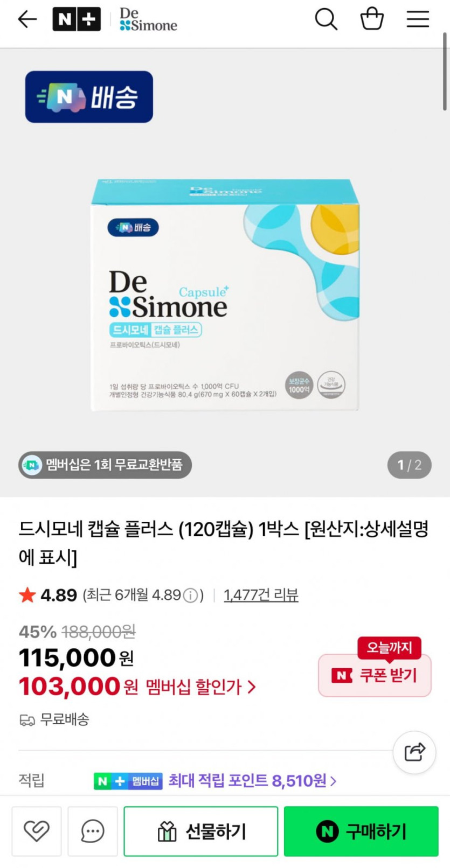Click the vertical scrollbar thumb
The width and height of the screenshot is (450, 868).
point(445,71)
